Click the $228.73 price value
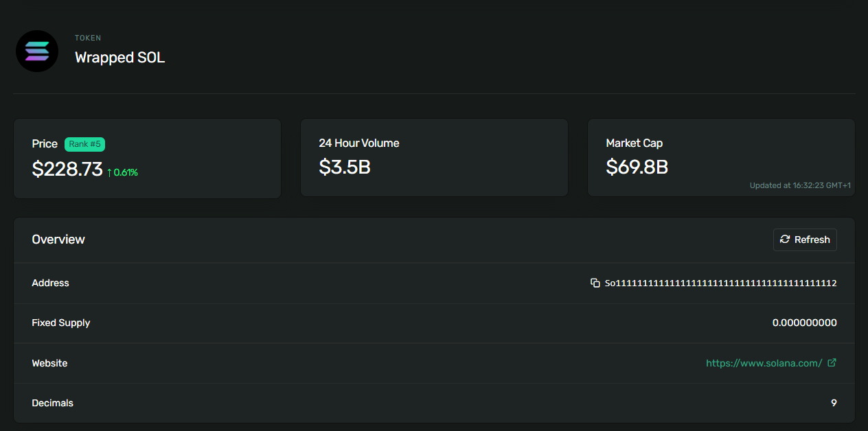The height and width of the screenshot is (431, 868). tap(67, 170)
